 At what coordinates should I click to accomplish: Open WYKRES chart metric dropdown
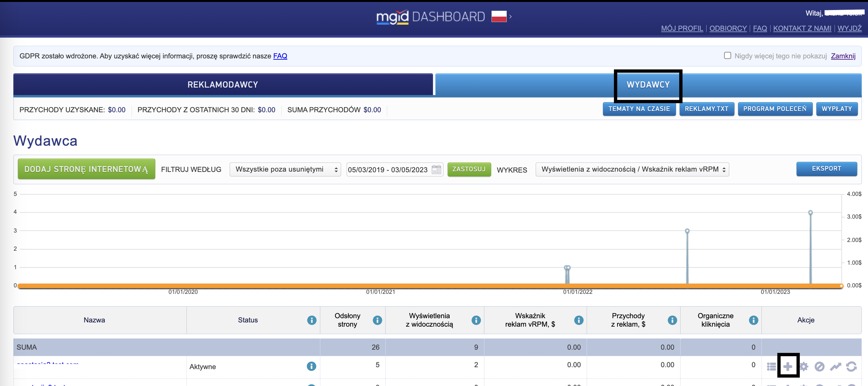click(632, 169)
